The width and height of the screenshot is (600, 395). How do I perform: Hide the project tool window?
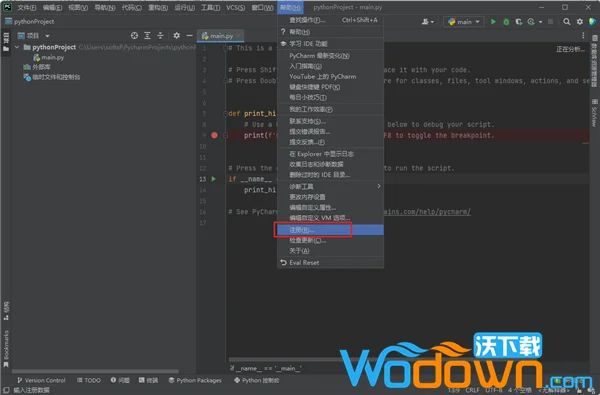189,36
